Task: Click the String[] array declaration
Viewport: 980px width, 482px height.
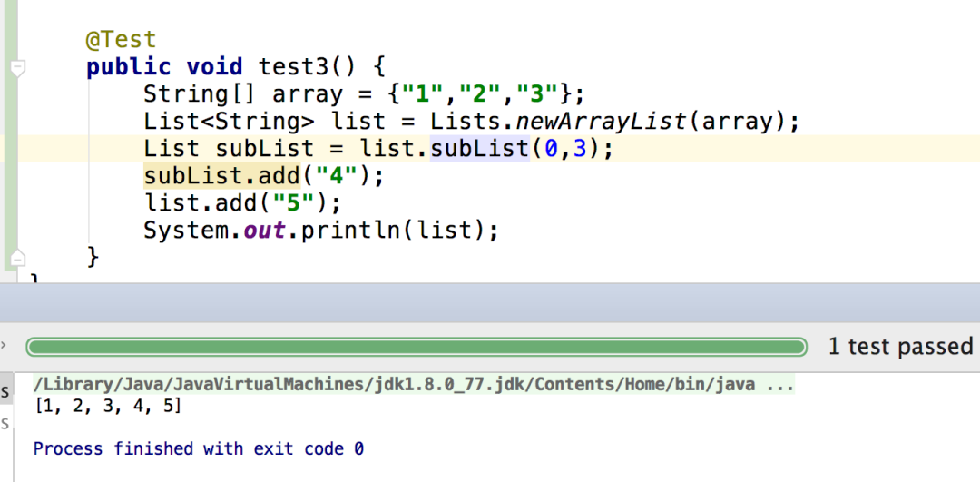Action: pos(364,94)
